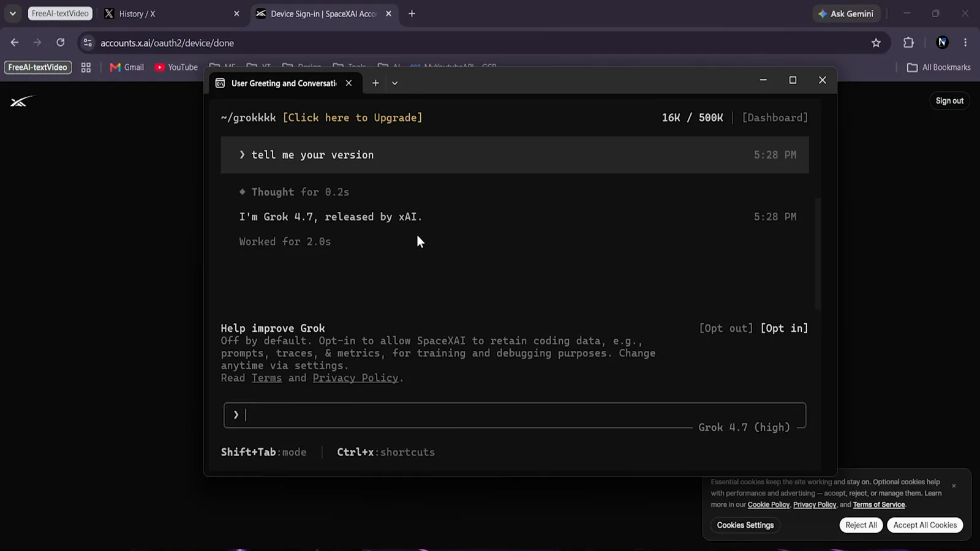Click the Sign out button
Viewport: 980px width, 551px height.
pos(949,100)
